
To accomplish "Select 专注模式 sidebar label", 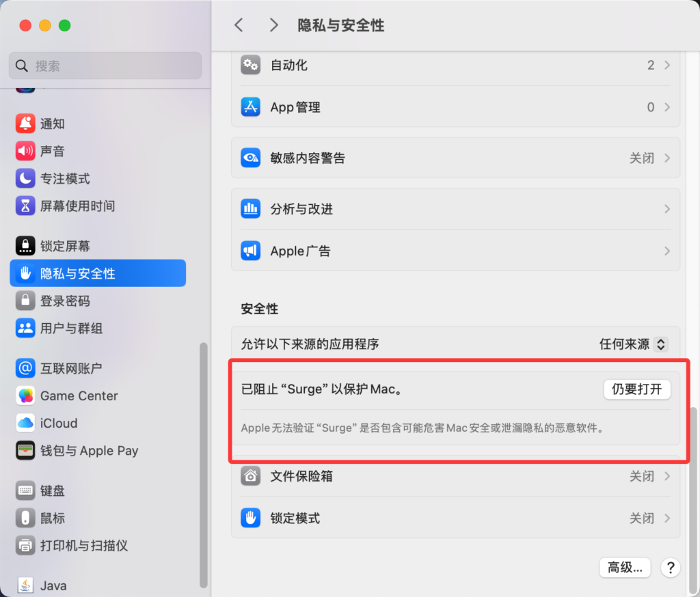I will (65, 178).
